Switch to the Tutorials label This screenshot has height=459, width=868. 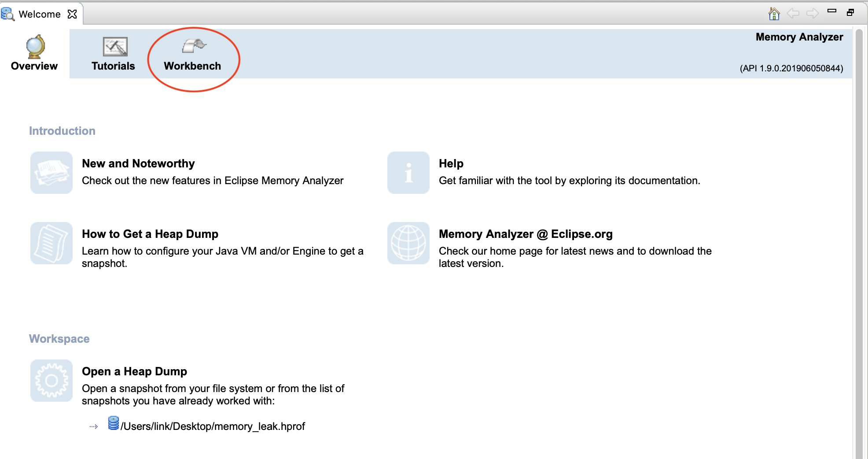click(x=113, y=66)
